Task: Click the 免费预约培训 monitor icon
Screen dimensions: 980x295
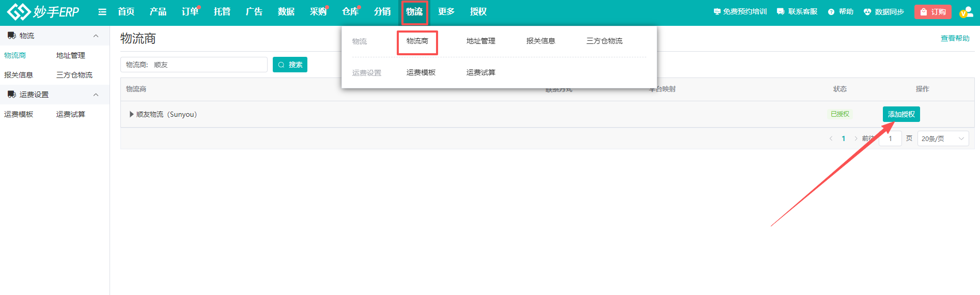Action: [717, 11]
